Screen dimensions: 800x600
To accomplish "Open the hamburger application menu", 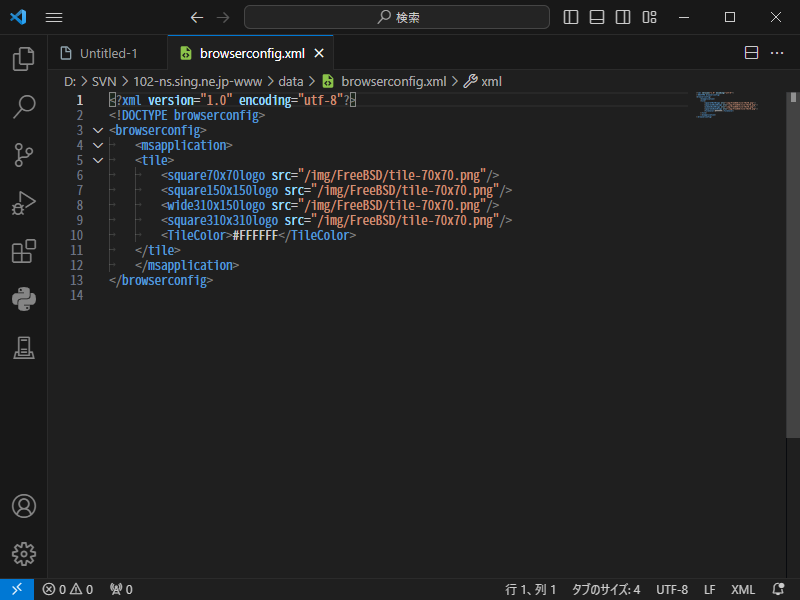I will click(54, 17).
